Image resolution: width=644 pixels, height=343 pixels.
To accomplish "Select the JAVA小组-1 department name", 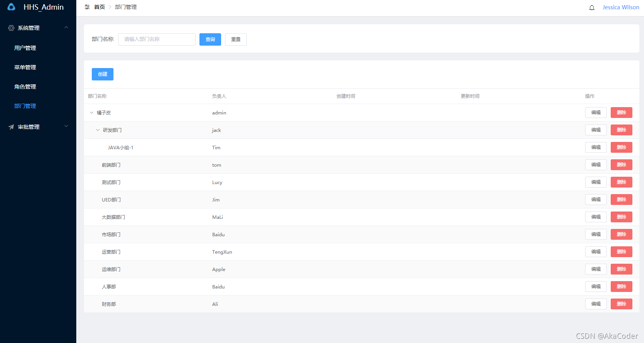I will point(120,148).
